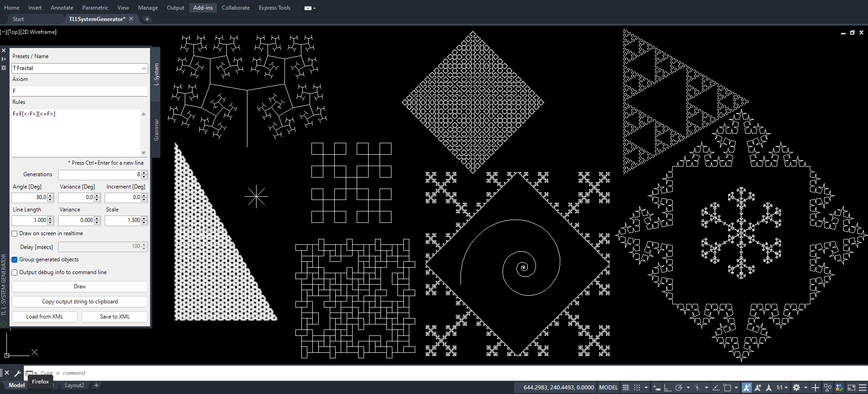This screenshot has height=394, width=868.
Task: Open the Annotate ribbon tab
Action: 62,8
